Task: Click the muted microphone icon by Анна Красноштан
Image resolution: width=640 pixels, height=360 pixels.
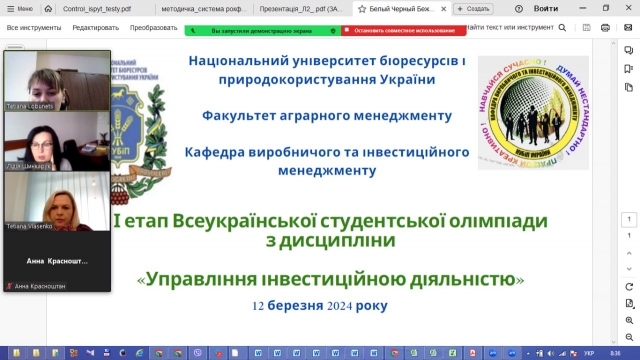Action: point(9,286)
